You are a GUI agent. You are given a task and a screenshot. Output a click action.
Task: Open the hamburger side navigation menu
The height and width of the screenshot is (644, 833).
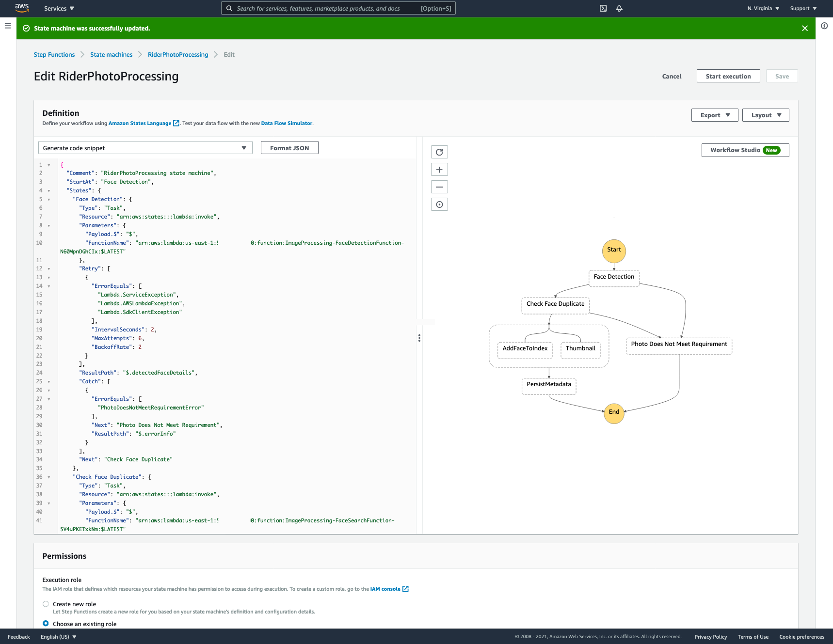[8, 26]
